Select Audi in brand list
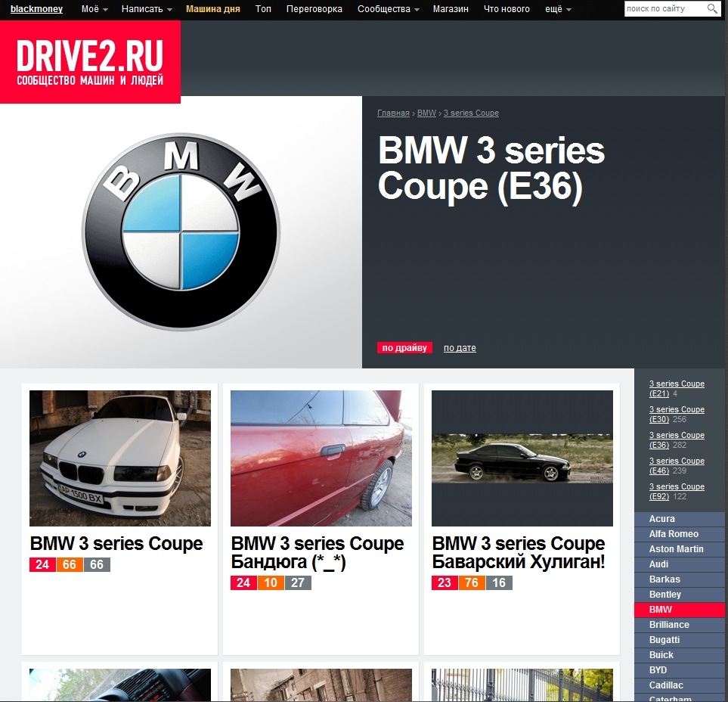This screenshot has width=728, height=702. [x=680, y=564]
